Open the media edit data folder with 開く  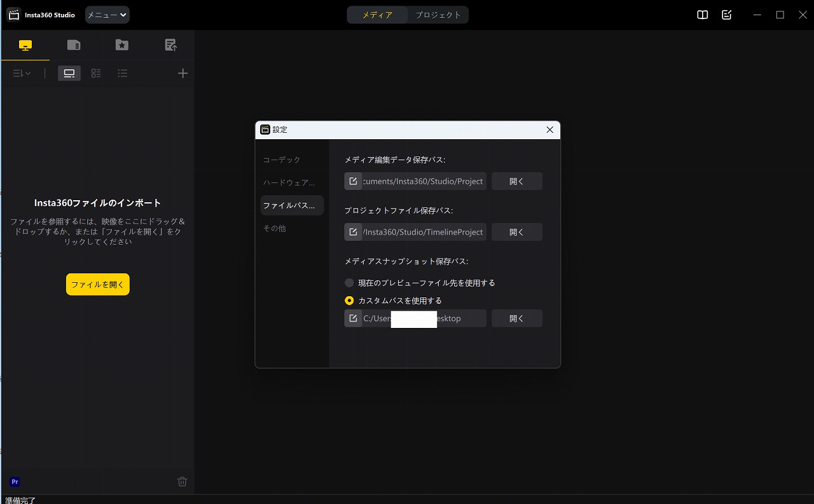pyautogui.click(x=517, y=181)
